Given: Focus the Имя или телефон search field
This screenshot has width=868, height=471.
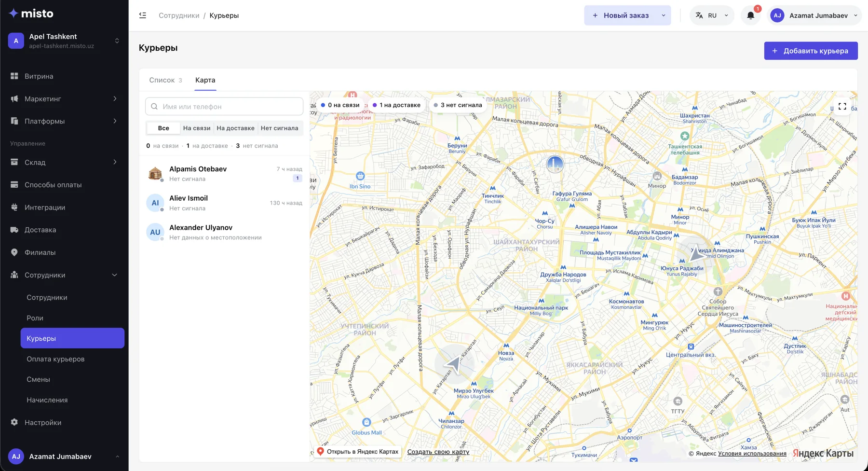Looking at the screenshot, I should (224, 106).
